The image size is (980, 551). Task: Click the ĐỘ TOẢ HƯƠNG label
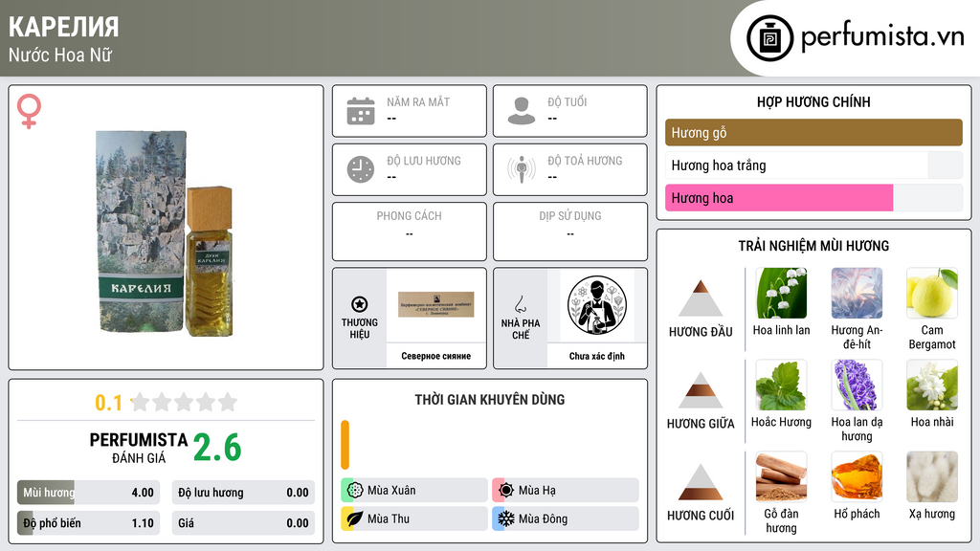coord(585,161)
